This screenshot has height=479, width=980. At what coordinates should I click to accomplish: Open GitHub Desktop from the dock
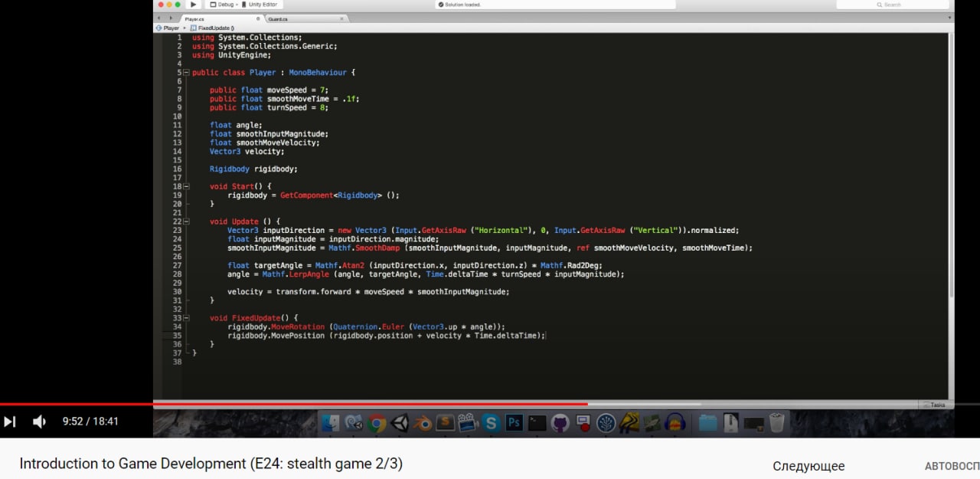pos(560,423)
